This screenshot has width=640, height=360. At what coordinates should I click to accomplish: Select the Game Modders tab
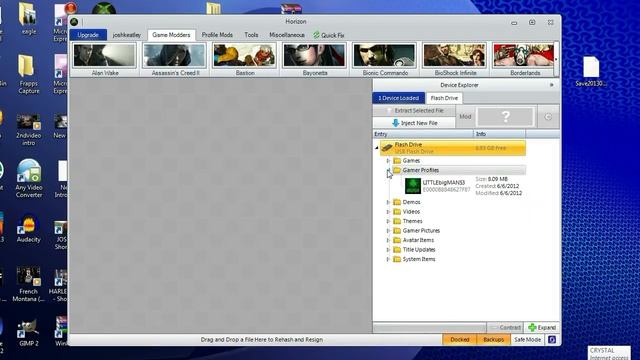[171, 35]
